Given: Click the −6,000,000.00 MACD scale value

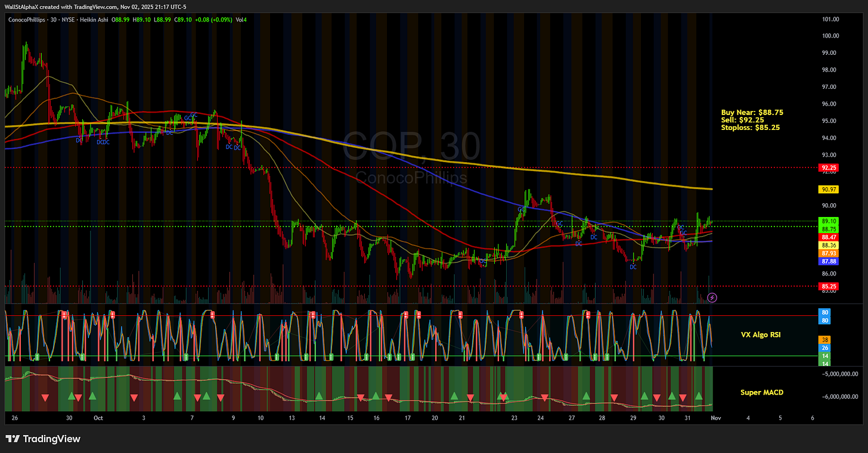Looking at the screenshot, I should coord(840,397).
